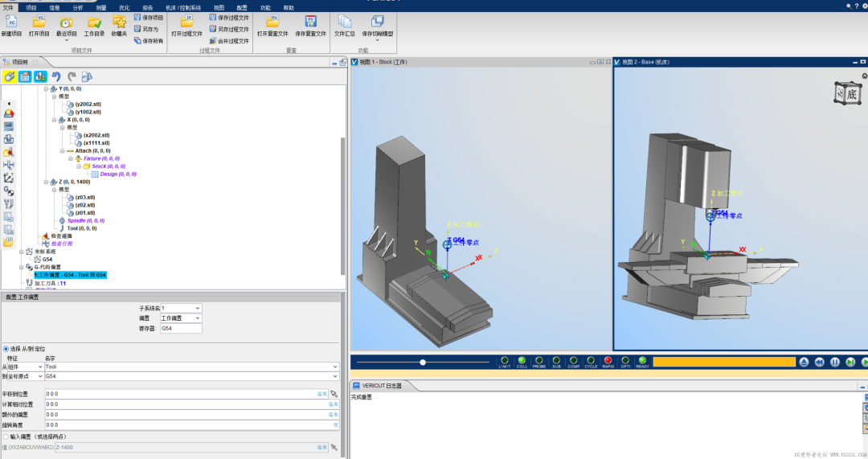Click the 寄存器 G54 input field
This screenshot has height=459, width=868.
[181, 328]
